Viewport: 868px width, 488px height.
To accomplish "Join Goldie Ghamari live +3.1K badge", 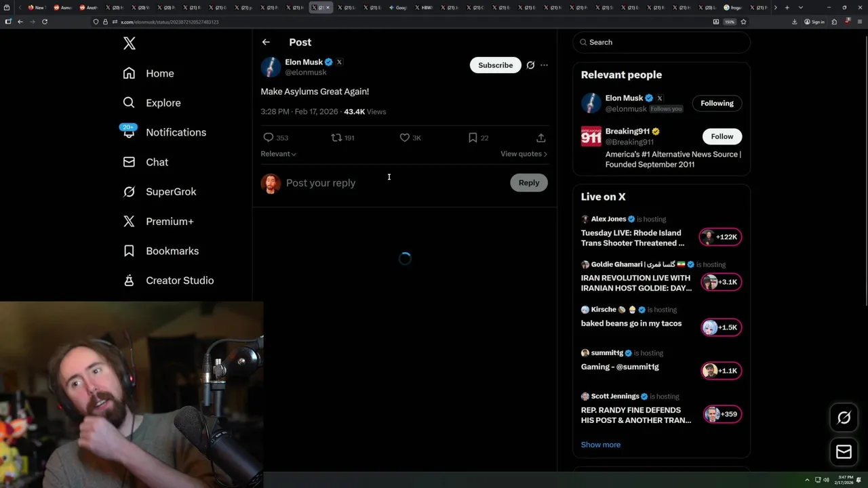I will click(x=721, y=282).
